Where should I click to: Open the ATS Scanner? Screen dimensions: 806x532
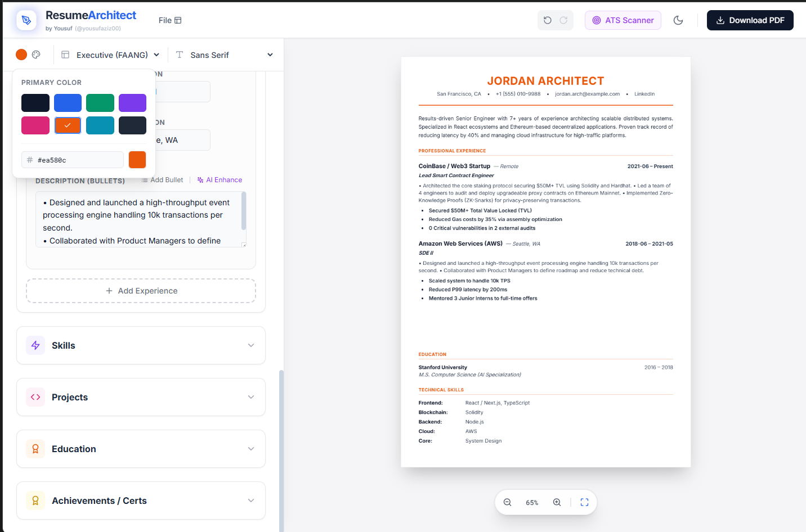(x=623, y=20)
